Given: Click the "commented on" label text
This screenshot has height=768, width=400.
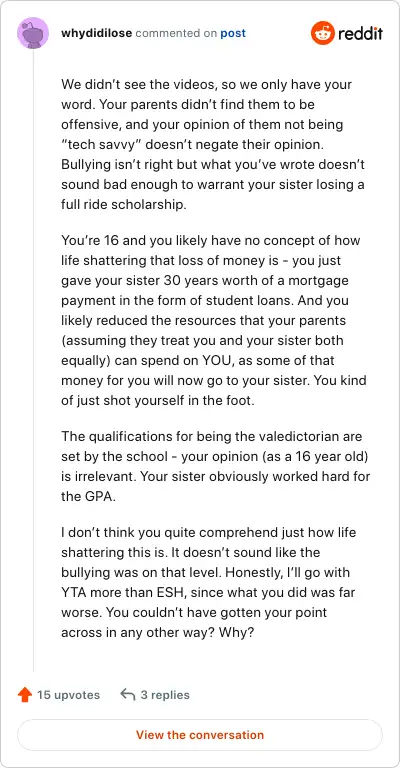Looking at the screenshot, I should coord(176,33).
